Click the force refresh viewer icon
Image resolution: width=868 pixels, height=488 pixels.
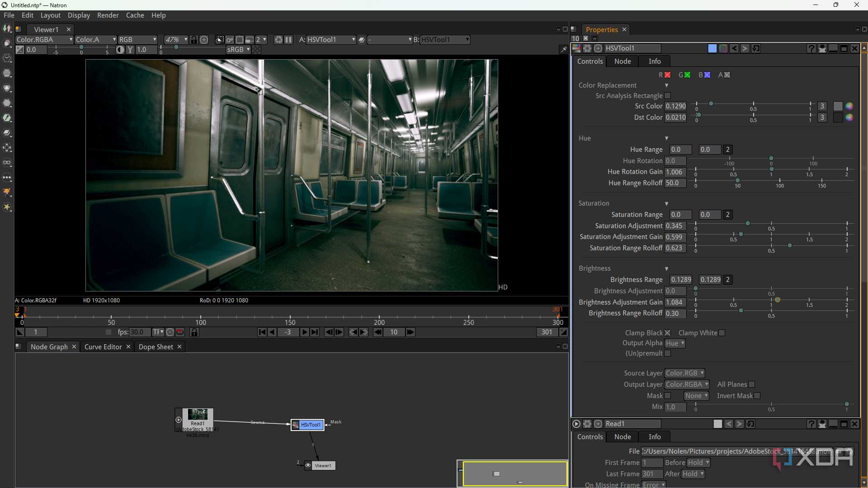point(278,40)
